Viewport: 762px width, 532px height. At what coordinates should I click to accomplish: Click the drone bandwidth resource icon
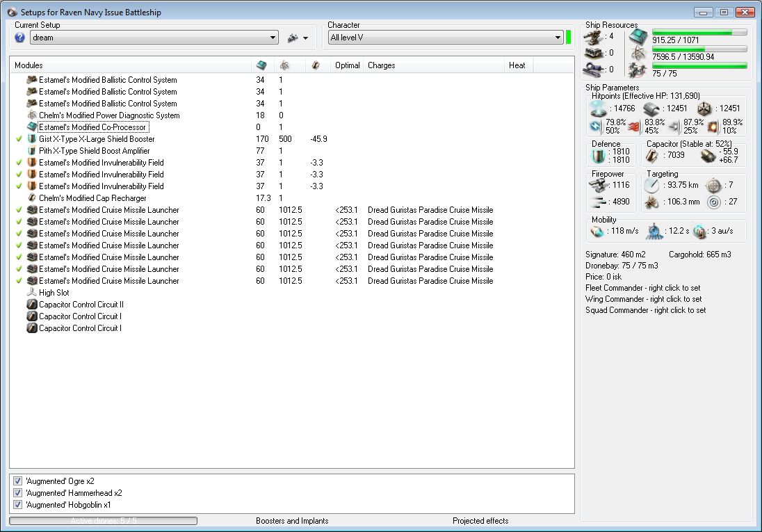click(x=638, y=70)
